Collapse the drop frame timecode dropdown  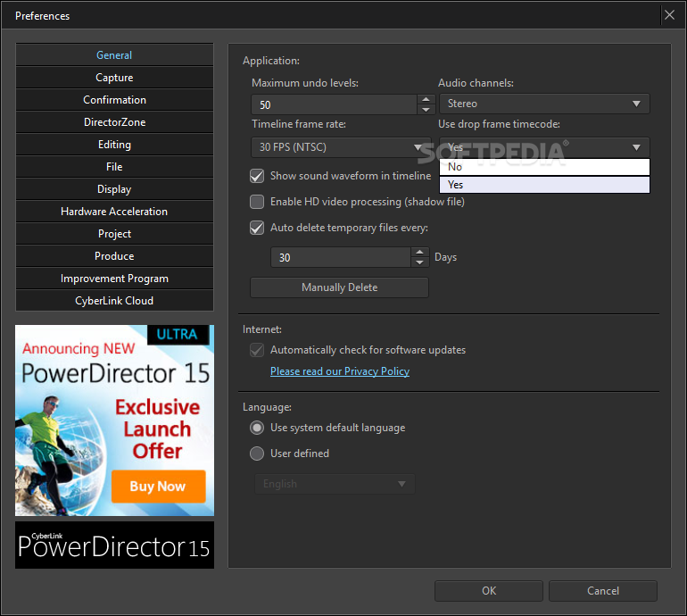(x=544, y=147)
